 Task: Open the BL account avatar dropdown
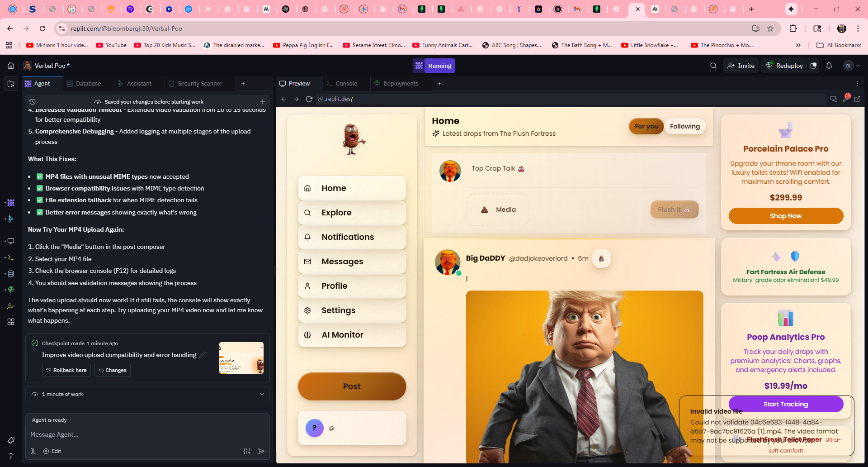pyautogui.click(x=851, y=66)
